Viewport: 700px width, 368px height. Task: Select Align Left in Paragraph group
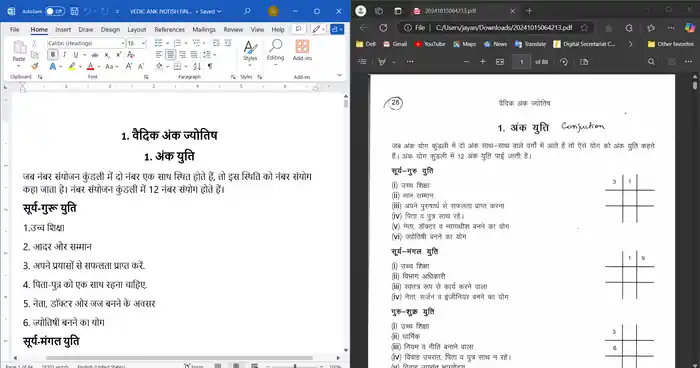click(159, 54)
